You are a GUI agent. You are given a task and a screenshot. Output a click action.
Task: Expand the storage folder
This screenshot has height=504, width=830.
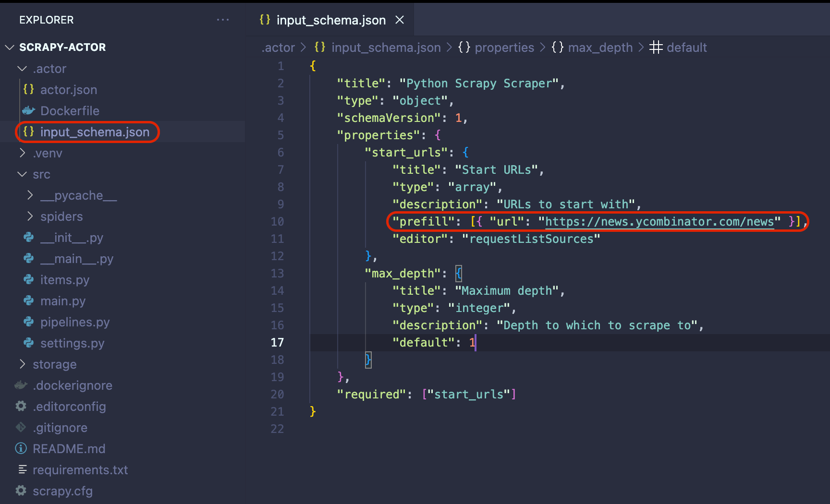pyautogui.click(x=22, y=364)
